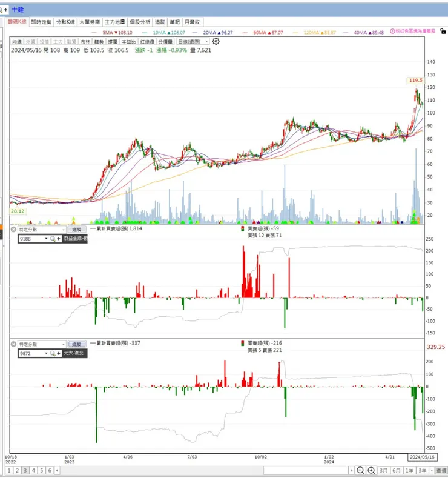The height and width of the screenshot is (478, 448).
Task: Zoom out with the minus magnifier icon
Action: pos(360,470)
